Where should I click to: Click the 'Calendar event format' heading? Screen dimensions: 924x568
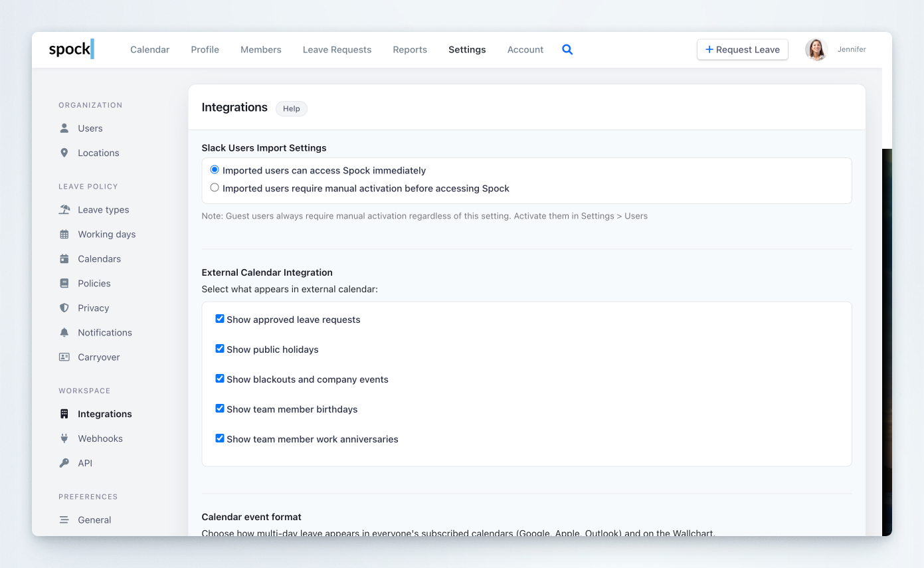coord(252,517)
